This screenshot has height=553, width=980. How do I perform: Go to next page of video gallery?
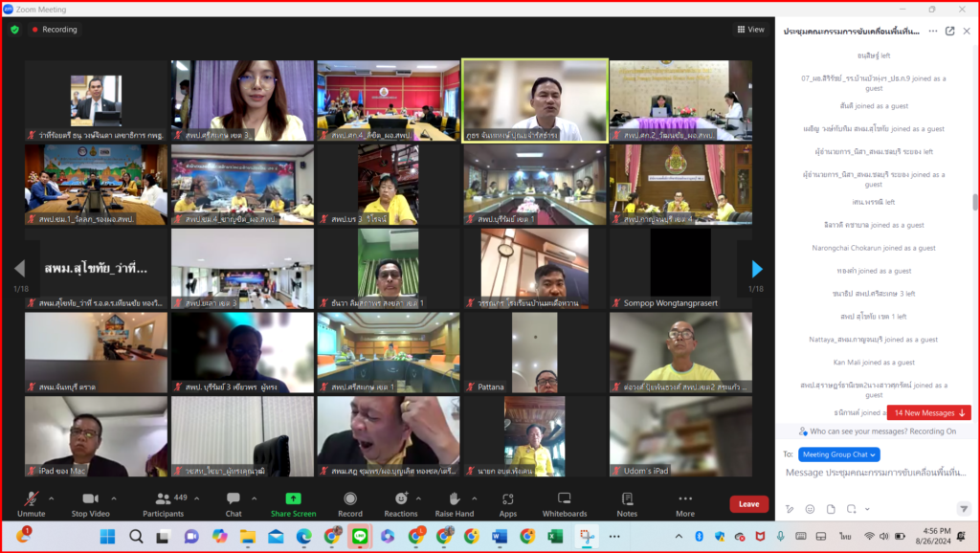tap(757, 269)
